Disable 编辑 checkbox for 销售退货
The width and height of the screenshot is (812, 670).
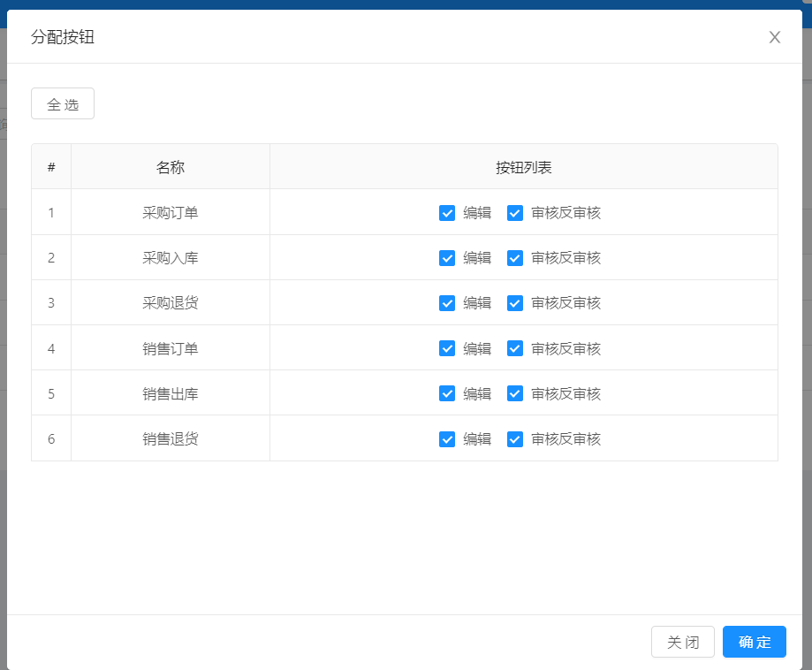(447, 439)
